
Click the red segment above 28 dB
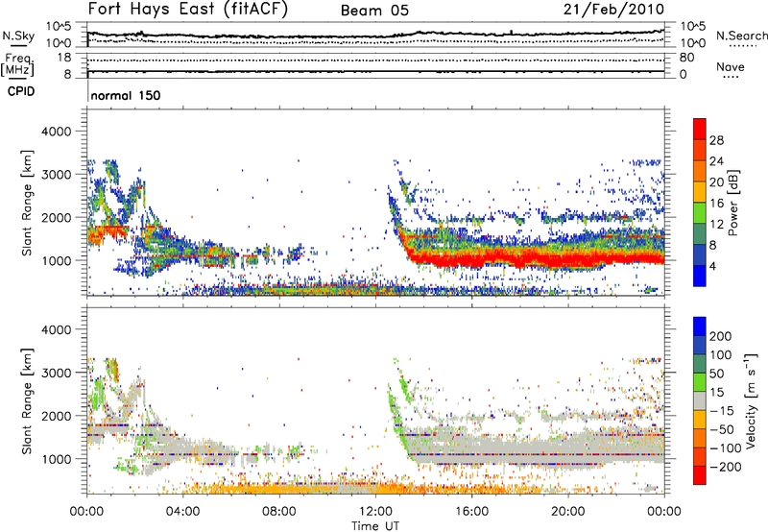click(x=700, y=129)
